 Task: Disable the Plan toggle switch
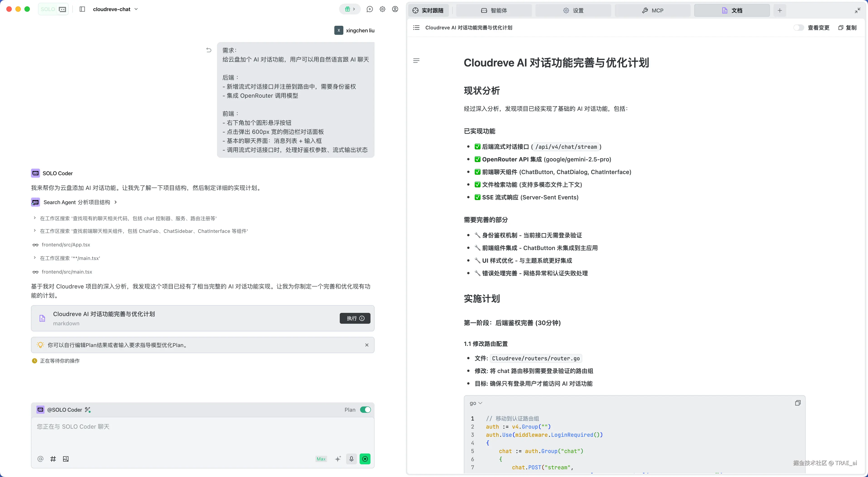pyautogui.click(x=365, y=410)
